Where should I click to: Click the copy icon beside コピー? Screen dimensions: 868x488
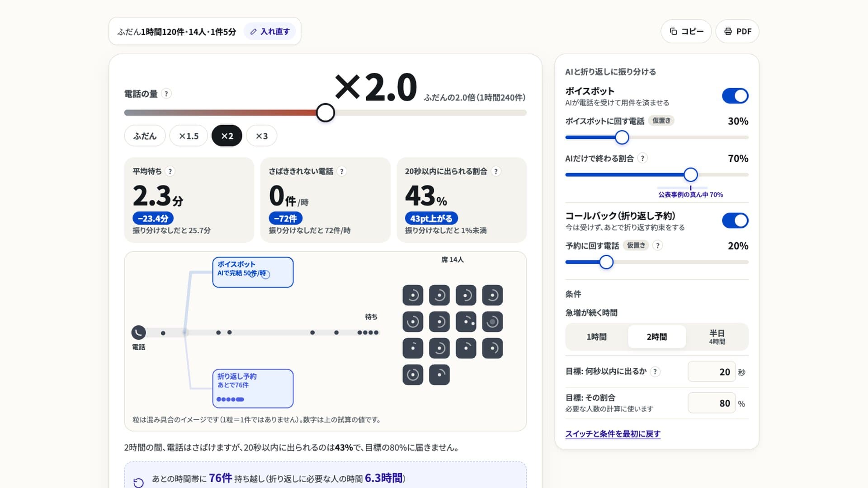click(x=673, y=32)
